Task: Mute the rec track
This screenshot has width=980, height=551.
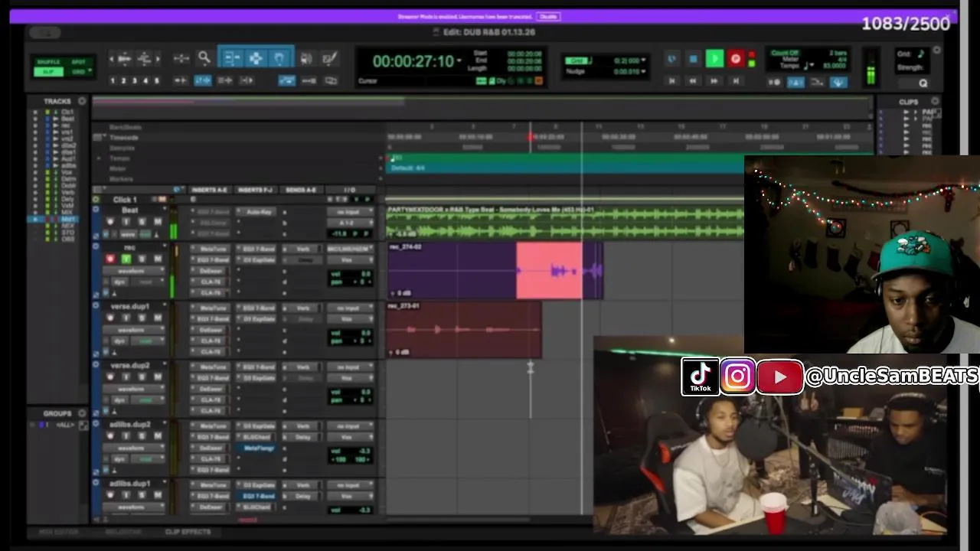Action: coord(158,259)
